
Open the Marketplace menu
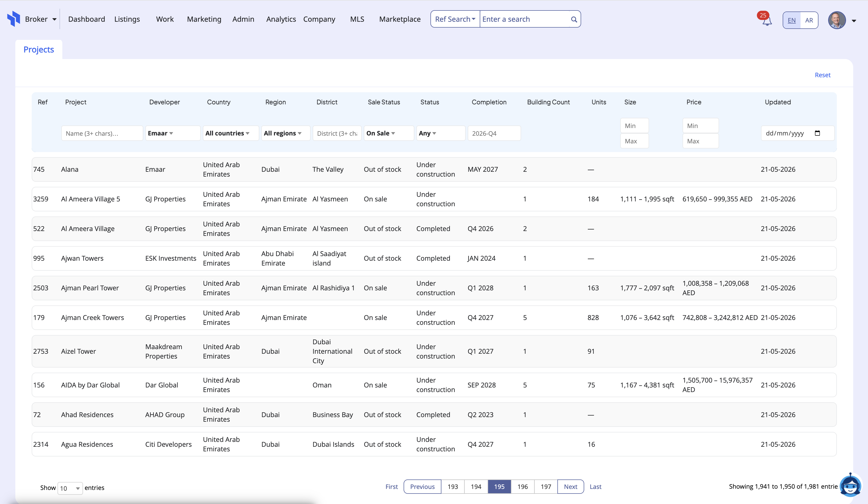[x=400, y=19]
